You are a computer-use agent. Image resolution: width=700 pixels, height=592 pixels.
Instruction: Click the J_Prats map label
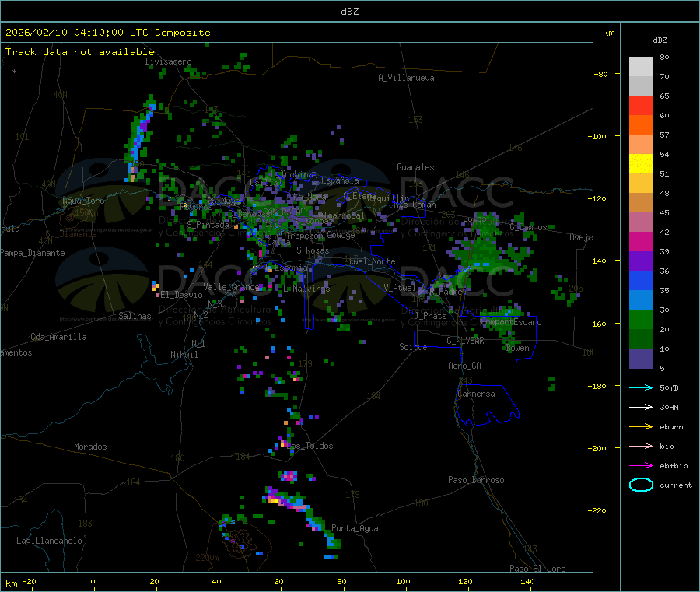[431, 316]
